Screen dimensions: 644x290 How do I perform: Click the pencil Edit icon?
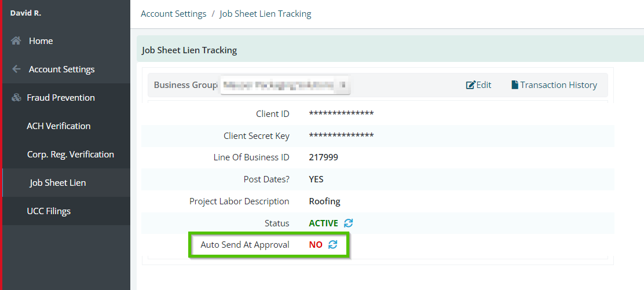pos(470,85)
